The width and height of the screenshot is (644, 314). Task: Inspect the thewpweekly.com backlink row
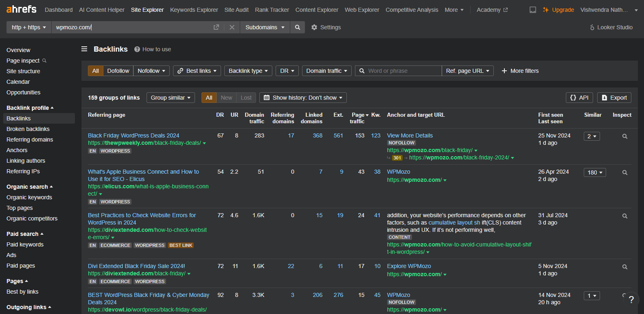(624, 136)
